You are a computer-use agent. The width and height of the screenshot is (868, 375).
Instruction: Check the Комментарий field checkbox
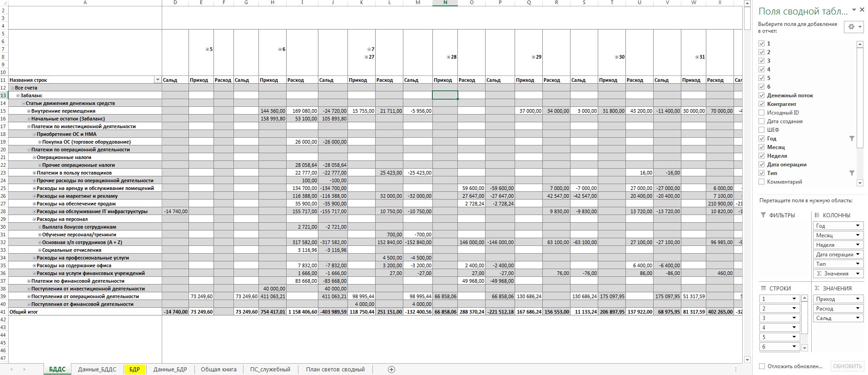[x=762, y=182]
